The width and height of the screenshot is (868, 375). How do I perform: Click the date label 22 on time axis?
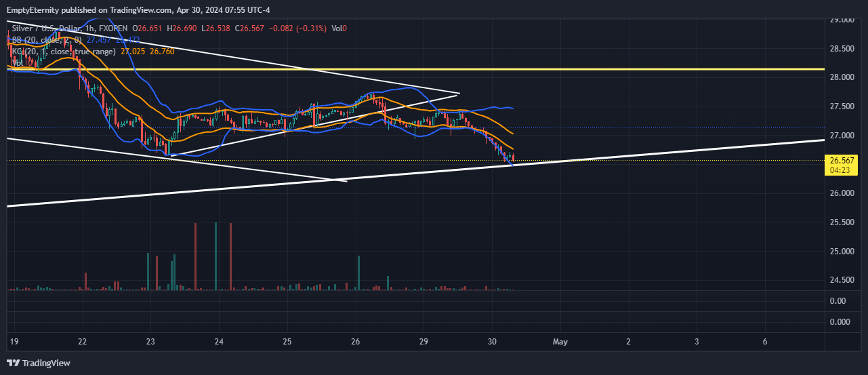click(82, 341)
